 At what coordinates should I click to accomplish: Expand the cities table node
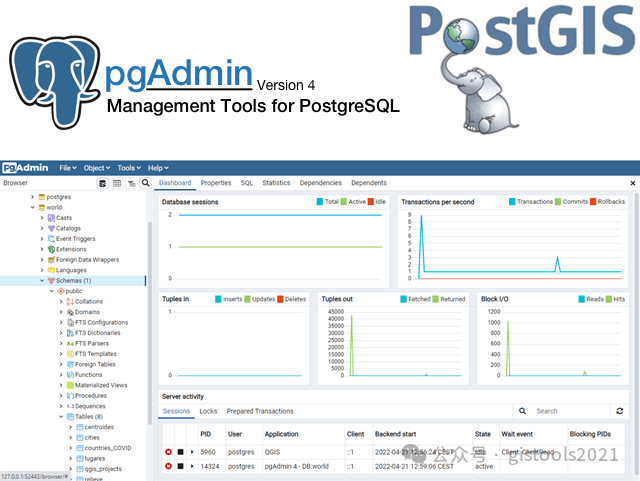click(x=71, y=437)
